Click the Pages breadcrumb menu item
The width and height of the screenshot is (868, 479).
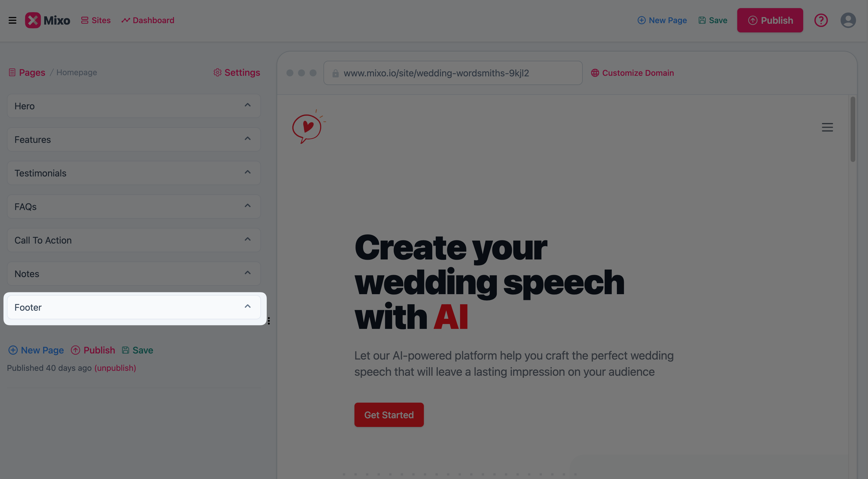coord(32,73)
